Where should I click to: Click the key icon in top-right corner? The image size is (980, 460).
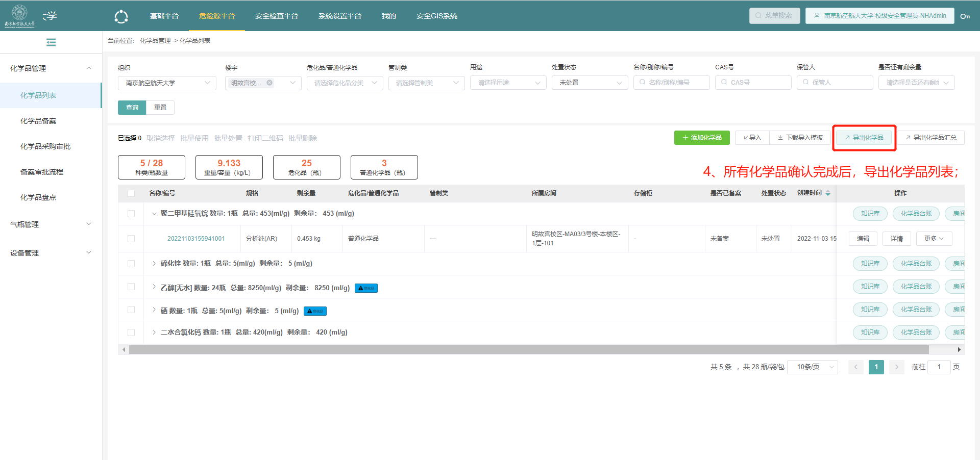click(965, 16)
